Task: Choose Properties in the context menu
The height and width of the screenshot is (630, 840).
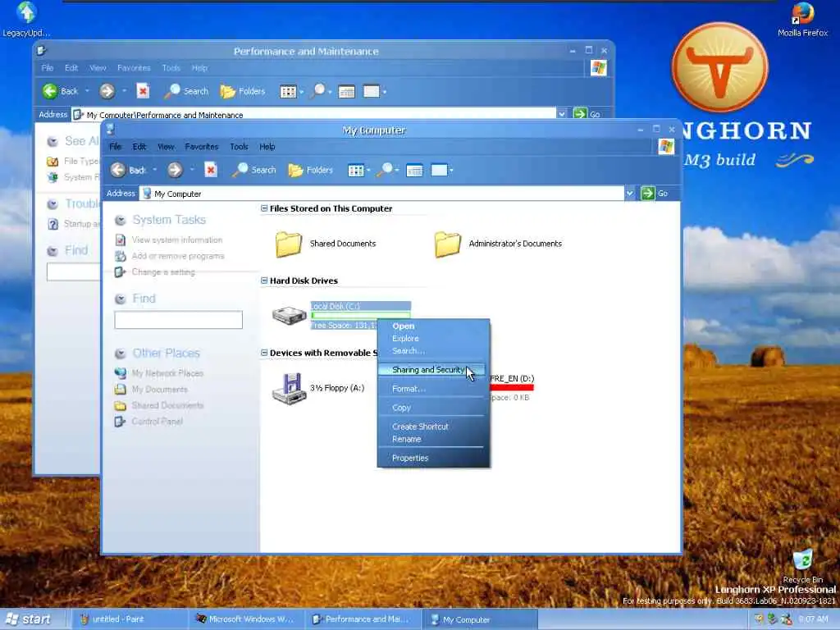Action: pyautogui.click(x=433, y=458)
